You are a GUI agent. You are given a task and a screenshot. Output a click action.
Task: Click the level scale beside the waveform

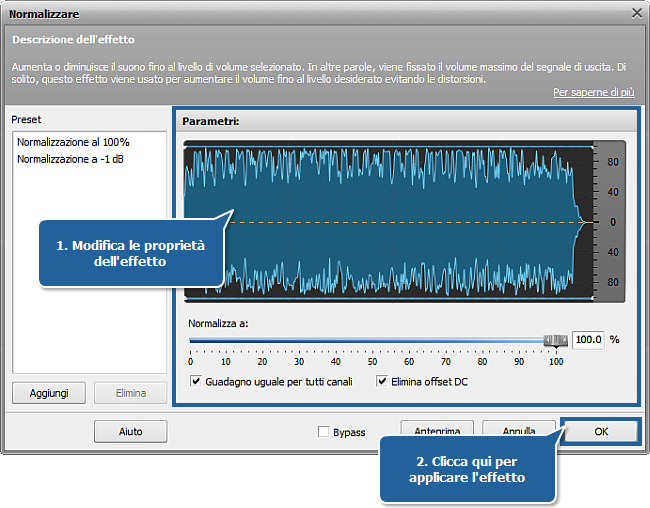pyautogui.click(x=609, y=221)
